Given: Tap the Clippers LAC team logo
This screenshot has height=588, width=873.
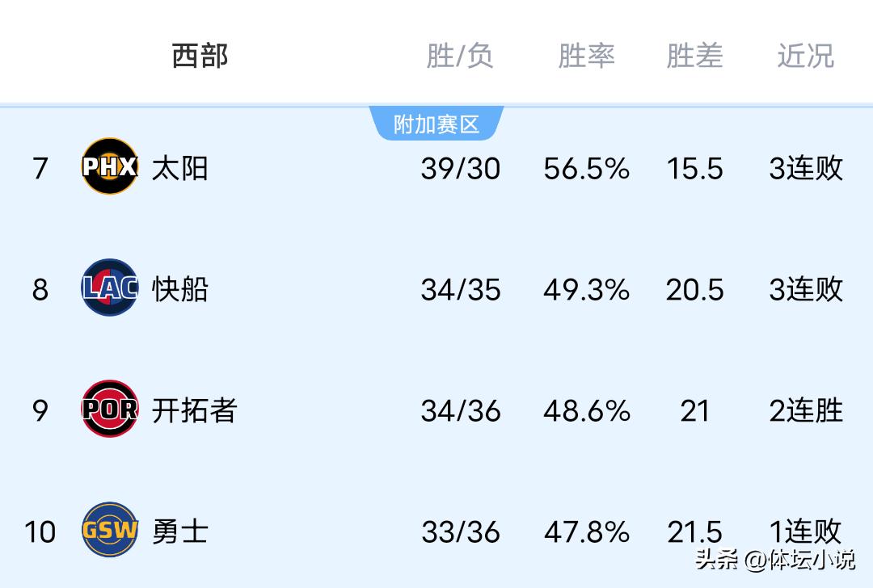Looking at the screenshot, I should click(x=110, y=288).
